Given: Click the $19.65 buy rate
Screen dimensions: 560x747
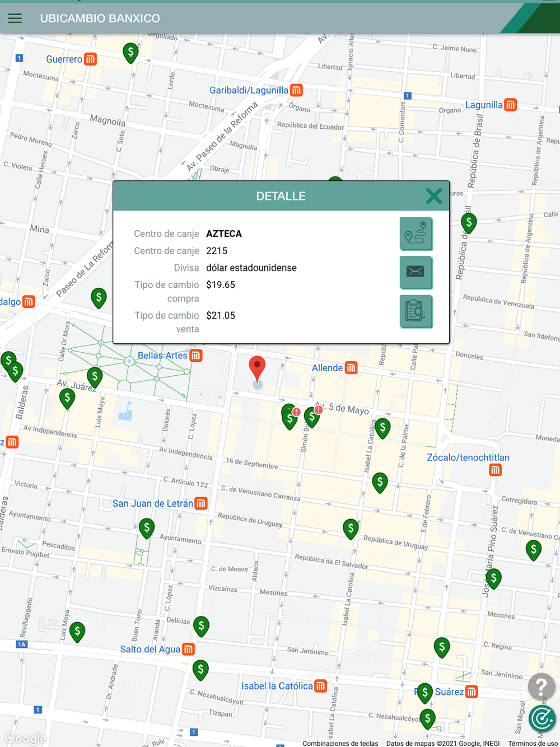Looking at the screenshot, I should [221, 285].
